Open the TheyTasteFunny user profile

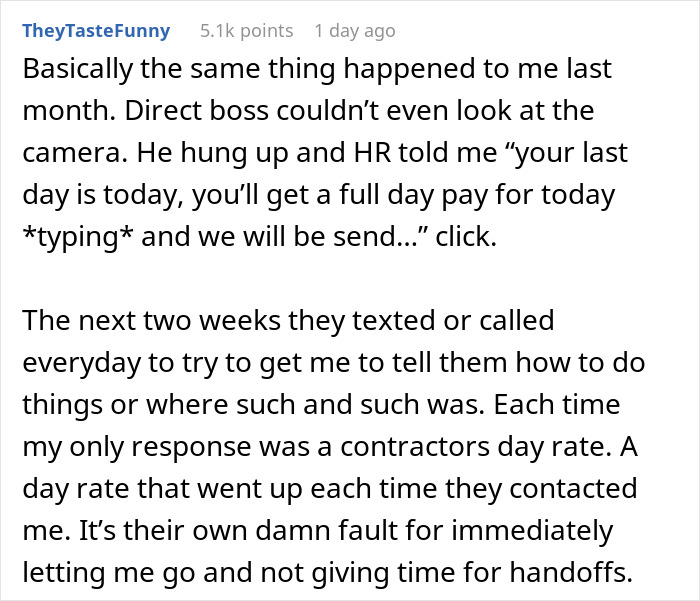[x=96, y=31]
